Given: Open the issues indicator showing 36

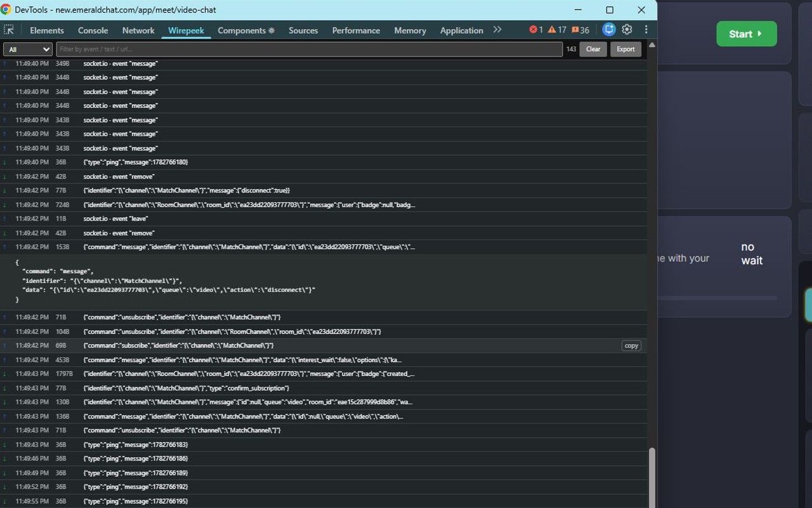Looking at the screenshot, I should 580,30.
